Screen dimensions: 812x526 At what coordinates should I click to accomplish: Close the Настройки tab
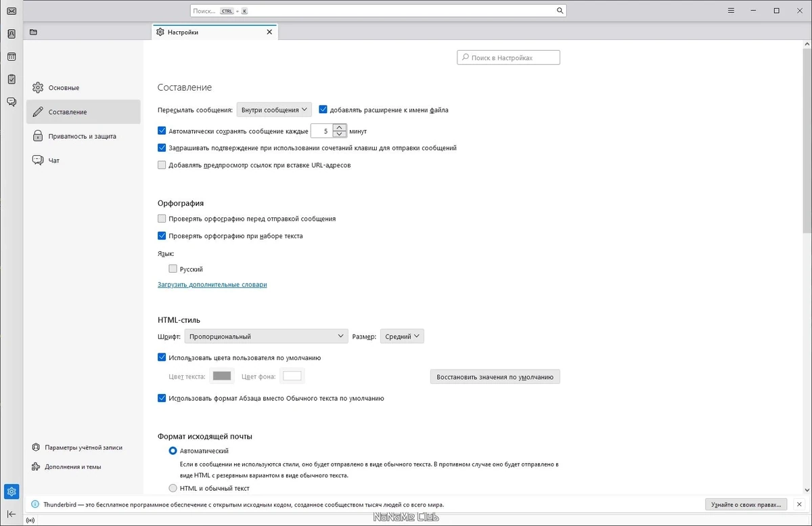[269, 32]
